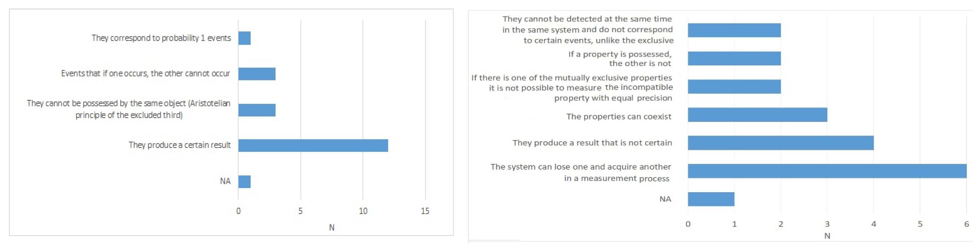Select the Aristotelian principle bar in left chart
The height and width of the screenshot is (247, 980).
point(257,110)
